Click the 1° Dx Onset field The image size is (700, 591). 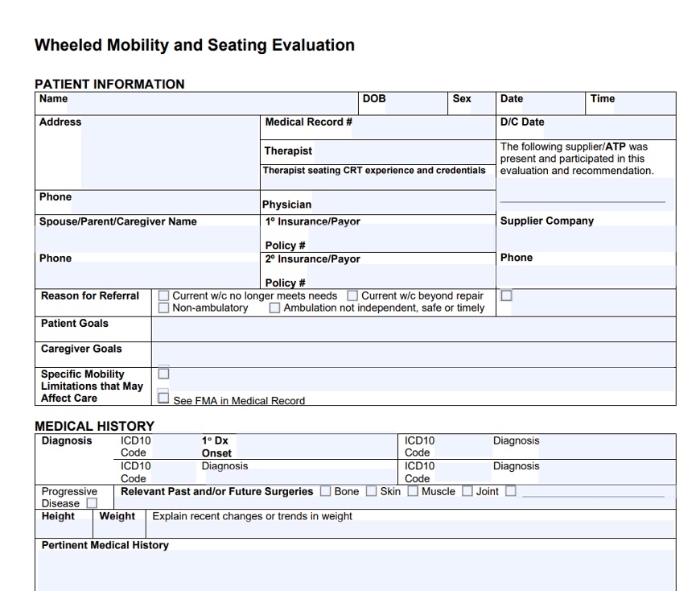(x=315, y=446)
